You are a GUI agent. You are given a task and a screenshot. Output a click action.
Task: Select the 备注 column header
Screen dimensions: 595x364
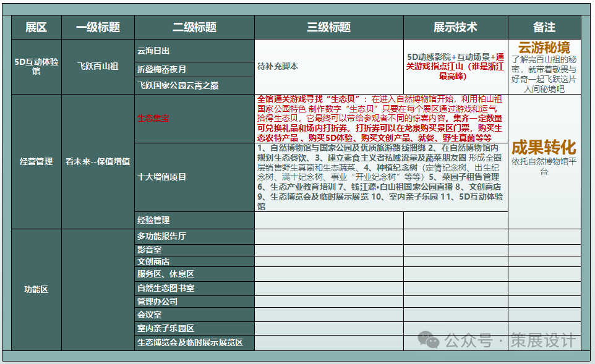[x=544, y=28]
